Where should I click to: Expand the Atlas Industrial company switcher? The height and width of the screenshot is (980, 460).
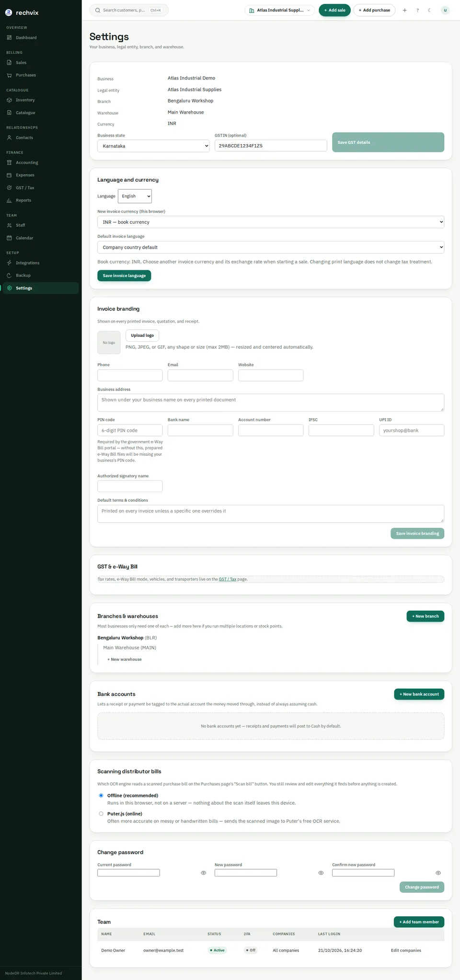[280, 10]
